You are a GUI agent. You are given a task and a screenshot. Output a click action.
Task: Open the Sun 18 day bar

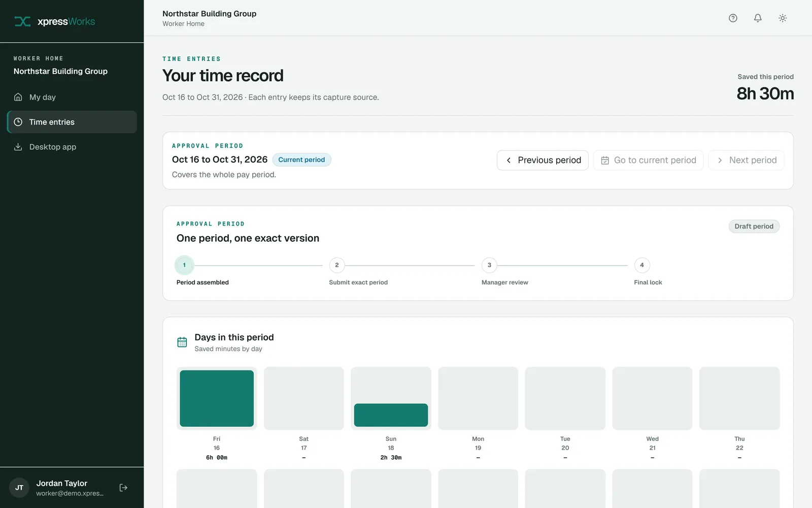391,415
